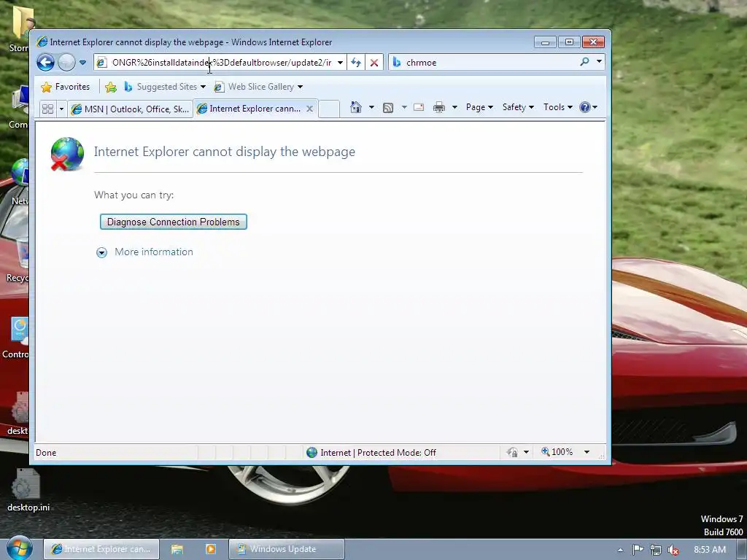The width and height of the screenshot is (747, 560).
Task: Switch to Windows Update taskbar window
Action: (x=286, y=549)
